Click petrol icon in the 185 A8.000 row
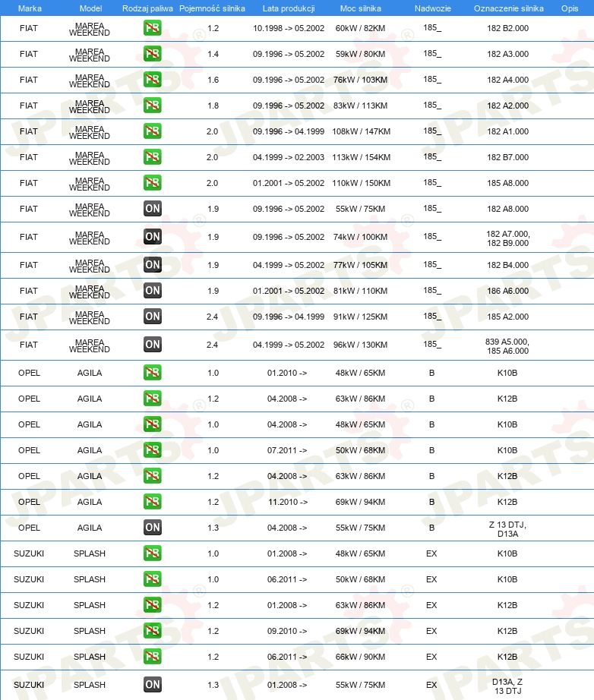Viewport: 594px width, 700px height. coord(152,183)
